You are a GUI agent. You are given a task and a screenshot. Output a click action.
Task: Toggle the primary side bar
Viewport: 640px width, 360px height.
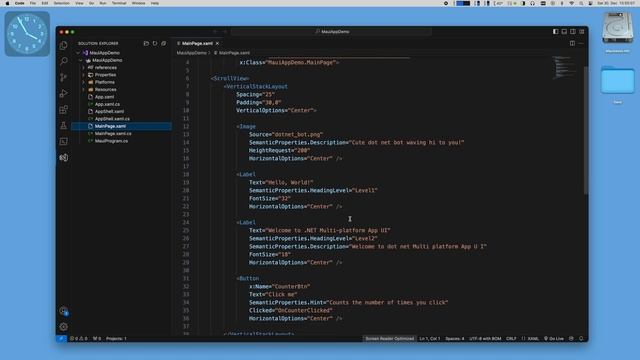[556, 31]
